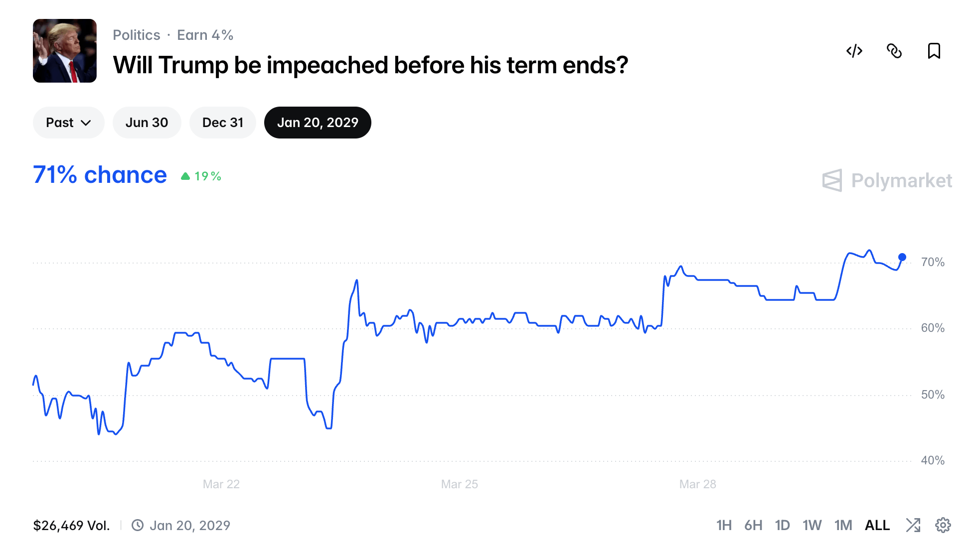Select the 1H timeframe
The width and height of the screenshot is (980, 552).
click(x=724, y=525)
